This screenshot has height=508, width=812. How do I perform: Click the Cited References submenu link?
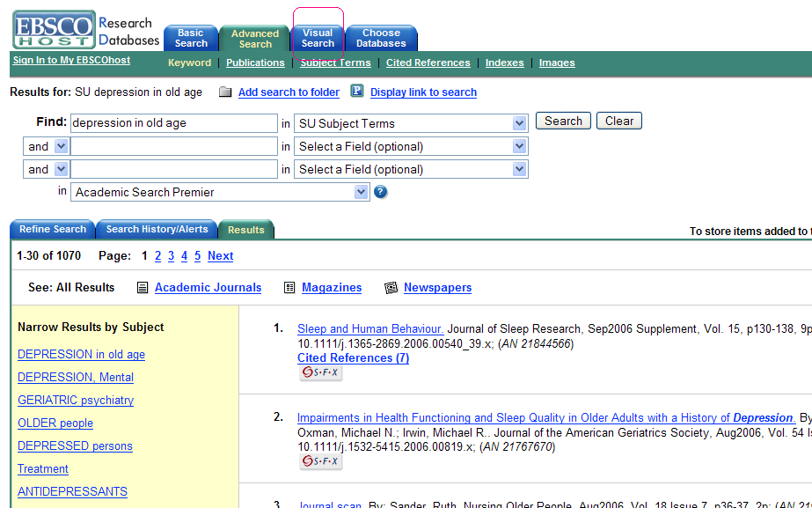(x=428, y=63)
